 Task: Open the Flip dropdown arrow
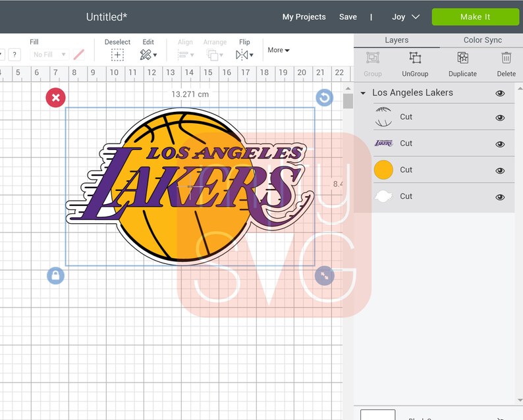tap(251, 55)
